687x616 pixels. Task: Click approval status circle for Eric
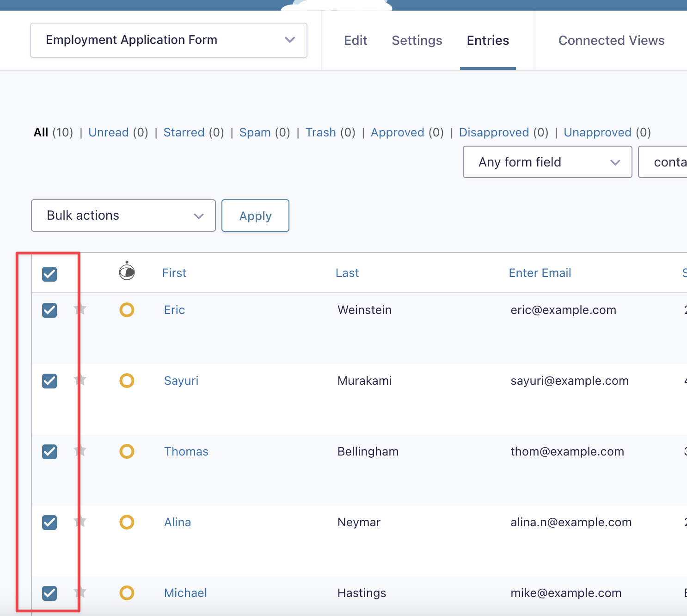[x=127, y=310]
